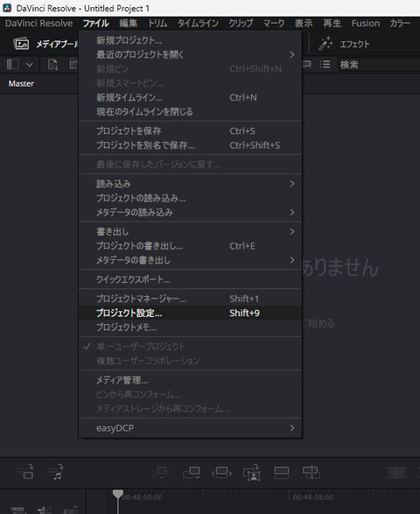Select 新規プロジェクト... menu item
Screen dimensions: 420x514
[x=190, y=40]
